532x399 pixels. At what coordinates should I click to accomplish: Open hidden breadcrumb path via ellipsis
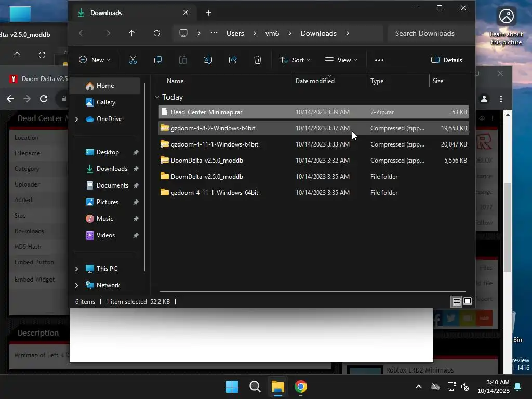214,33
